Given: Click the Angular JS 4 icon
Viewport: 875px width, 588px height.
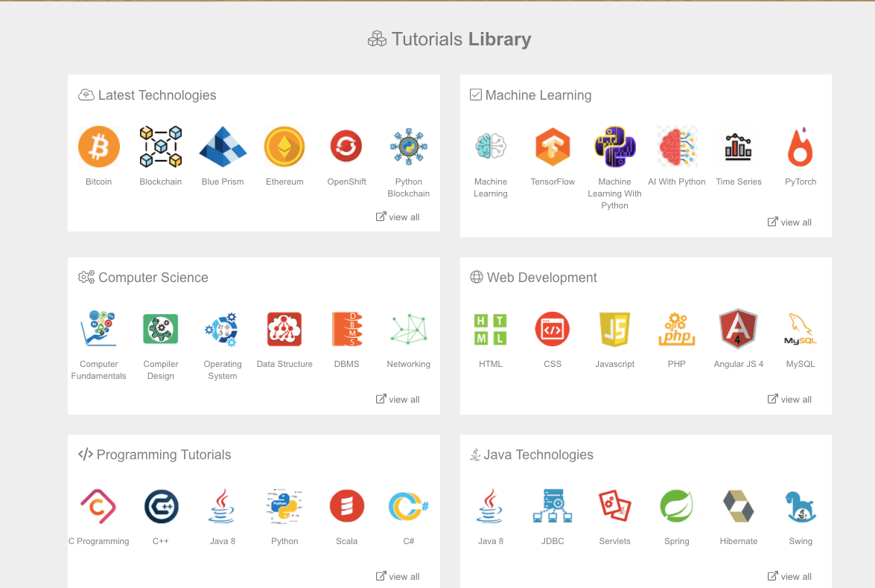Looking at the screenshot, I should point(738,328).
